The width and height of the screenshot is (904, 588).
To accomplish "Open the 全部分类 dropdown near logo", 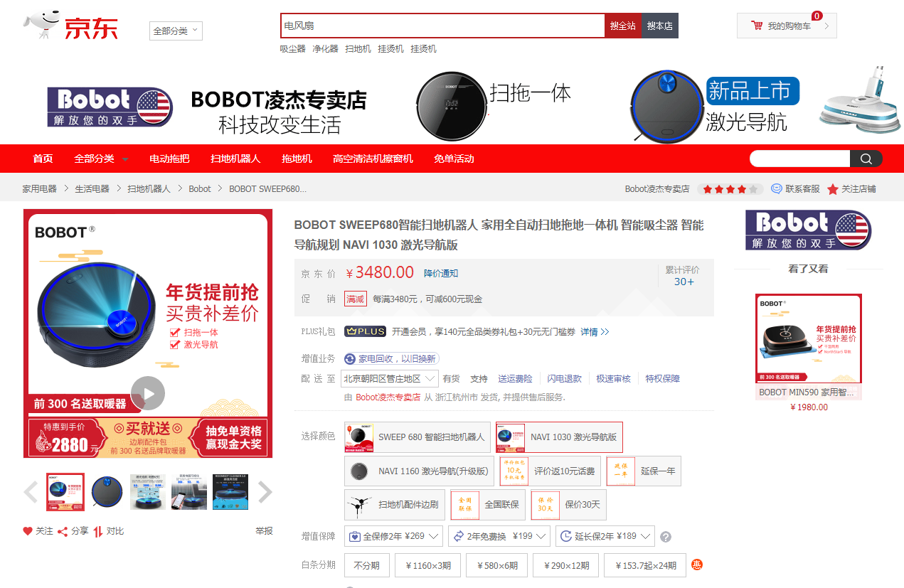I will [176, 31].
